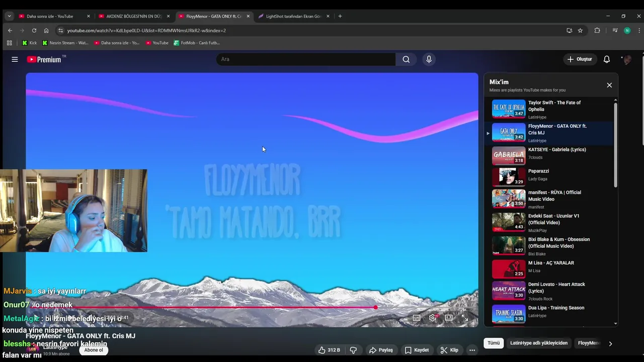Open the YouTube account avatar menu
This screenshot has width=644, height=362.
[x=627, y=59]
